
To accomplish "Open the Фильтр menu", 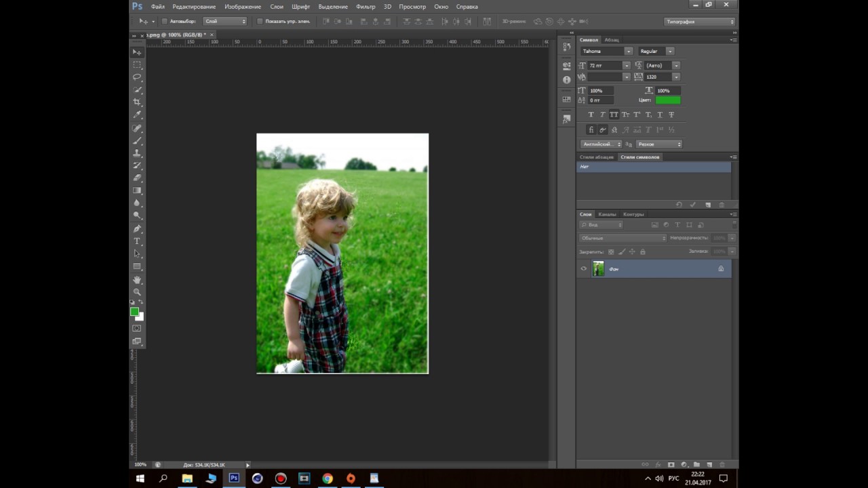I will (366, 7).
